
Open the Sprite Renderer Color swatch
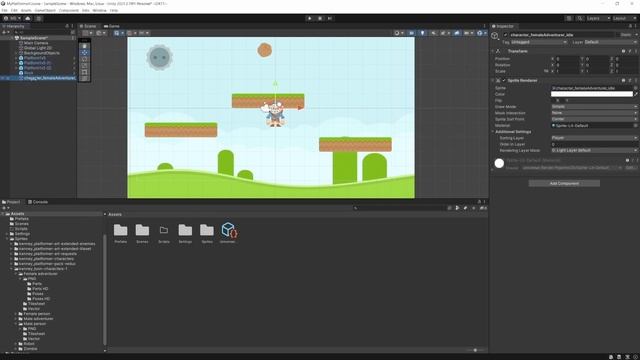tap(591, 94)
